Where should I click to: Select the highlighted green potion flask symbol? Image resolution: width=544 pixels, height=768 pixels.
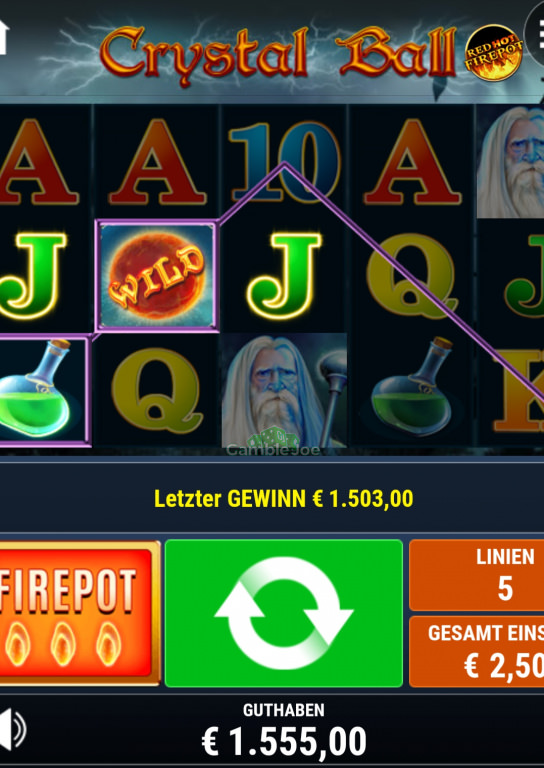click(43, 390)
